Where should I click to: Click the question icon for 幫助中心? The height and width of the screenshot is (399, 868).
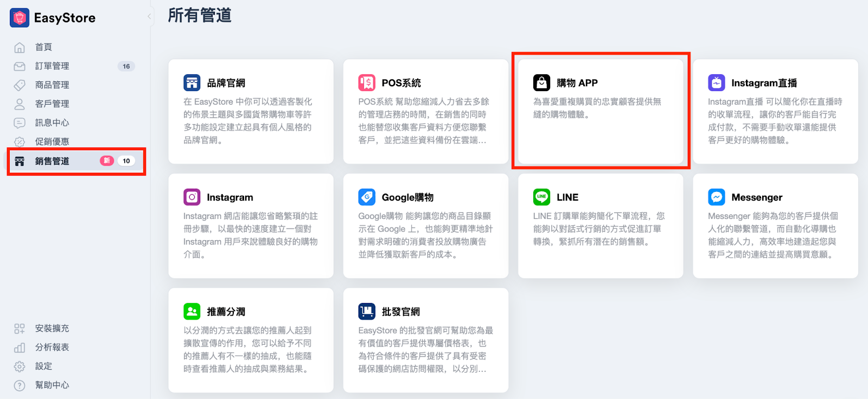click(20, 385)
